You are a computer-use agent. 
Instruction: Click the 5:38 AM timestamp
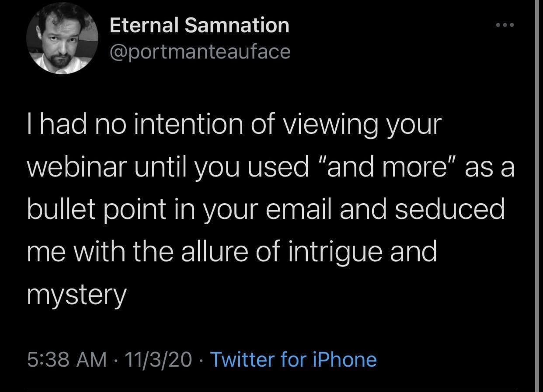[x=67, y=359]
